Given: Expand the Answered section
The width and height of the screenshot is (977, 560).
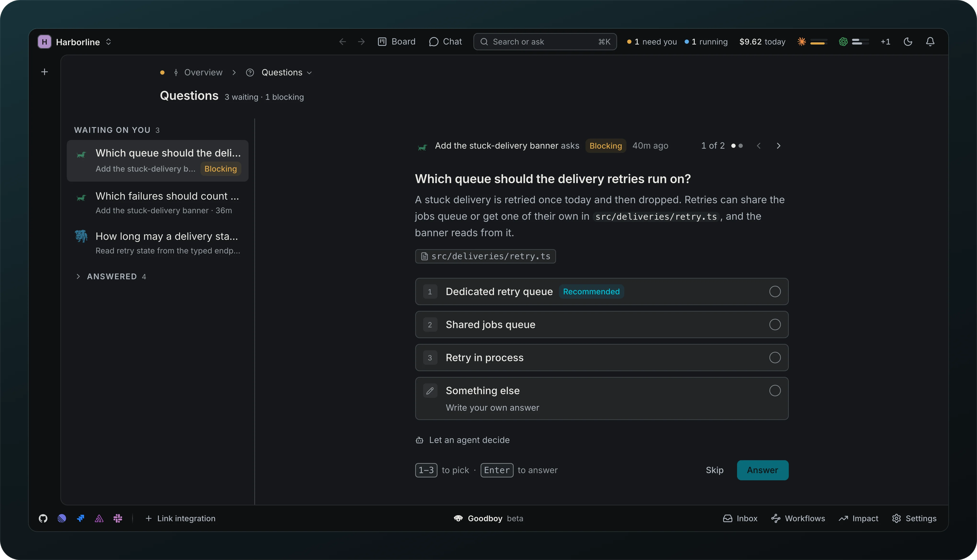Looking at the screenshot, I should click(111, 277).
